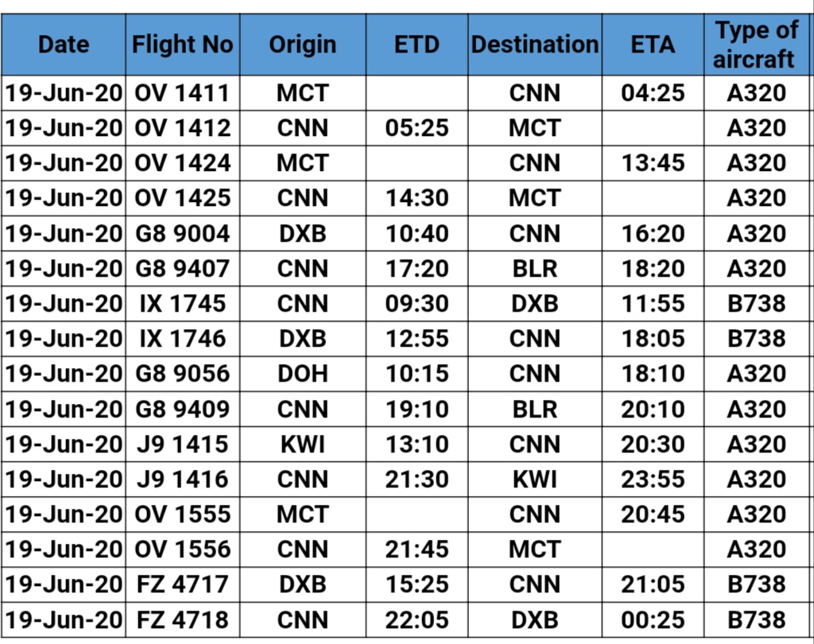Click ETD value 21:45
This screenshot has height=644, width=814.
[x=417, y=549]
